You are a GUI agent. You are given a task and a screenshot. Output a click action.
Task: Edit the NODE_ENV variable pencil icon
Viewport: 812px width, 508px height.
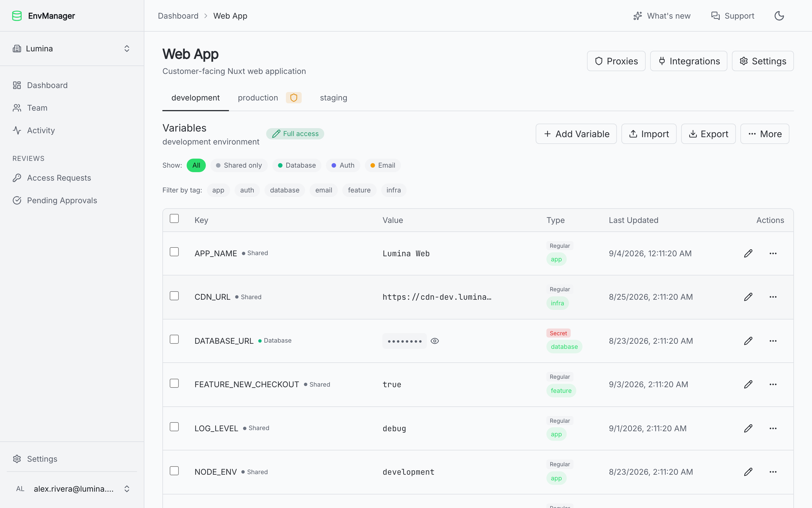748,472
